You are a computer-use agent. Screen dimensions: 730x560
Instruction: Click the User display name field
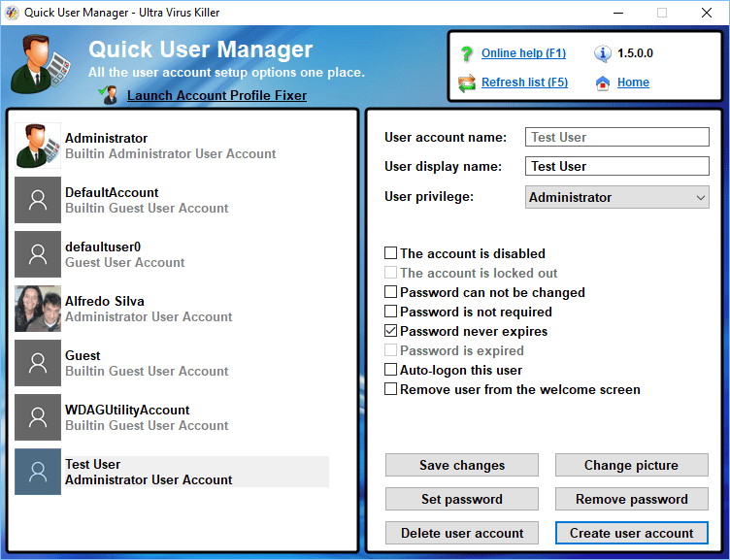click(617, 166)
